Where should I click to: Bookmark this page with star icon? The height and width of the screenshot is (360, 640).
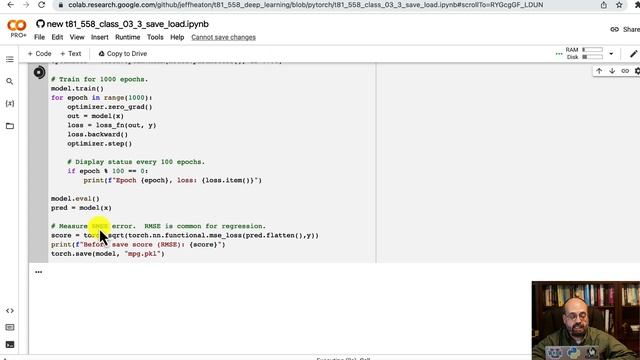619,5
